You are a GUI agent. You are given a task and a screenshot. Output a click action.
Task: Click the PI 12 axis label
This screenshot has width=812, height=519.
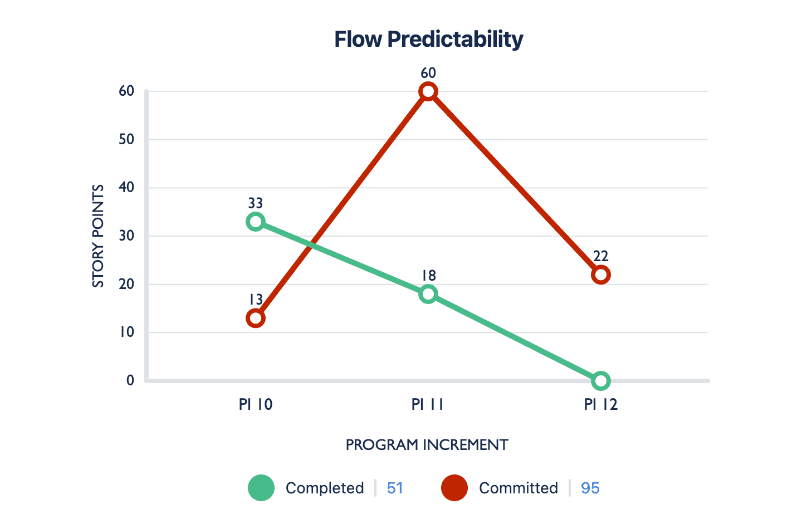[601, 404]
